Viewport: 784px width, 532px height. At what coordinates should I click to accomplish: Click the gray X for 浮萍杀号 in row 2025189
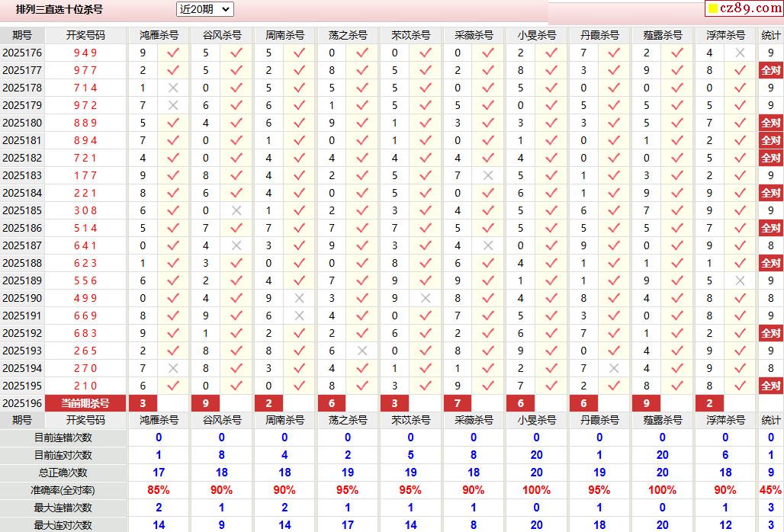740,280
